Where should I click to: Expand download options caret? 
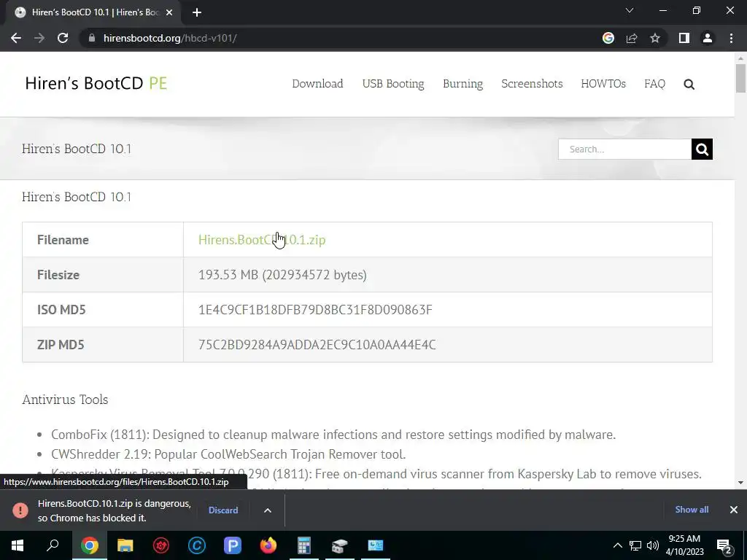tap(268, 510)
